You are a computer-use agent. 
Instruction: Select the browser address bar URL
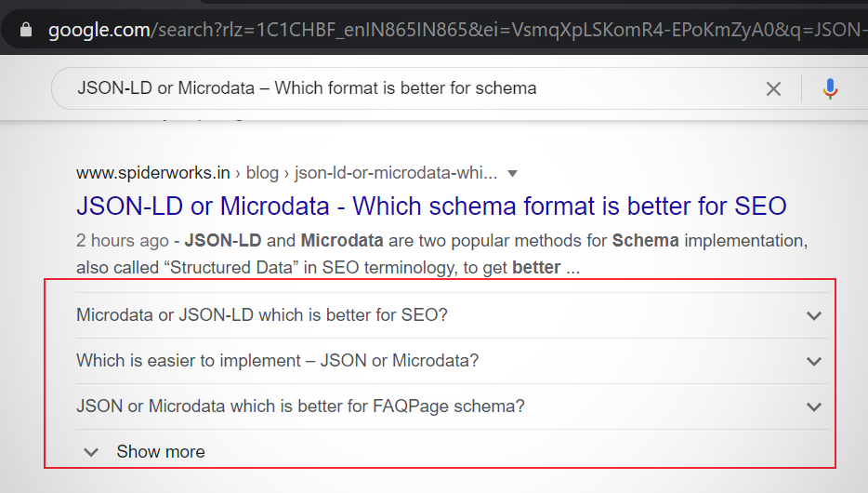coord(446,30)
